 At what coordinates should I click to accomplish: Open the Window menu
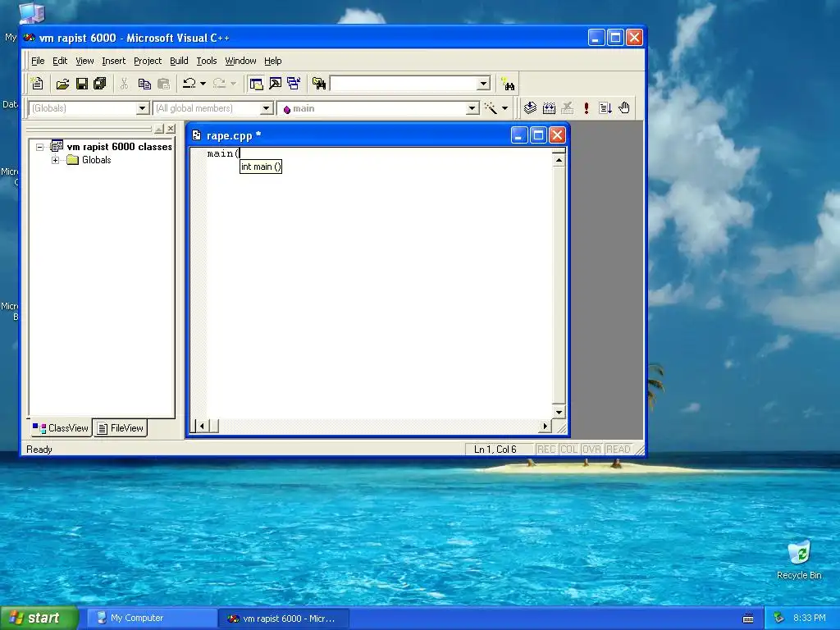240,61
